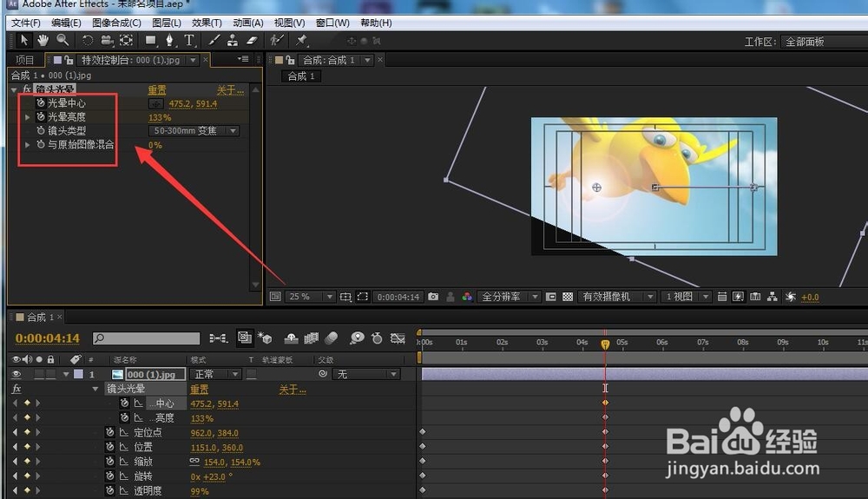Expand the 与原始图像混合 property triangle
This screenshot has height=499, width=868.
(27, 144)
